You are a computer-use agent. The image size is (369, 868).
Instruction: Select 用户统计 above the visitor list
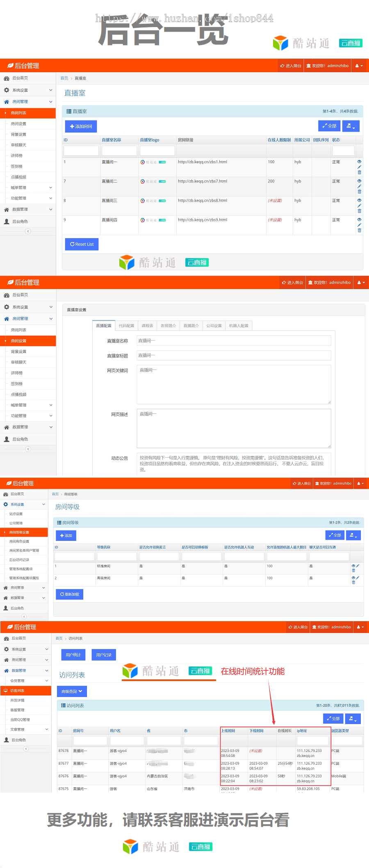point(73,655)
